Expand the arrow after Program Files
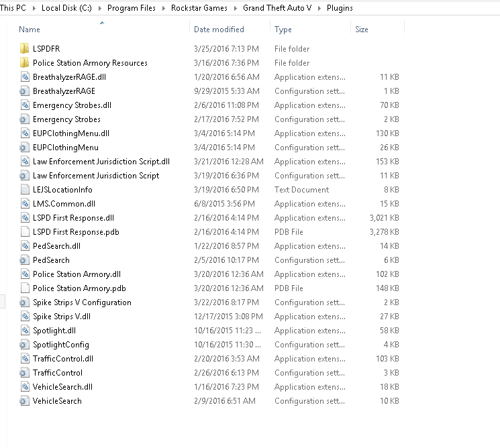Image resolution: width=500 pixels, height=448 pixels. pyautogui.click(x=164, y=8)
